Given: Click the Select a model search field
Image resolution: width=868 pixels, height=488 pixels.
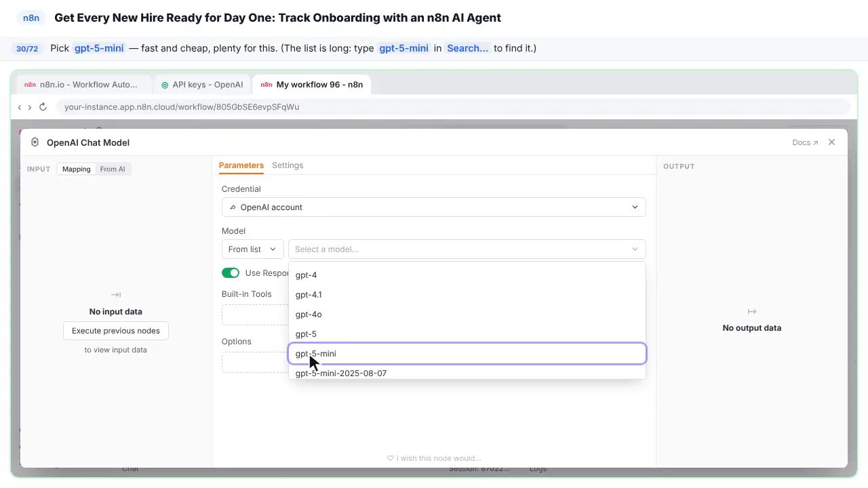Looking at the screenshot, I should tap(467, 249).
